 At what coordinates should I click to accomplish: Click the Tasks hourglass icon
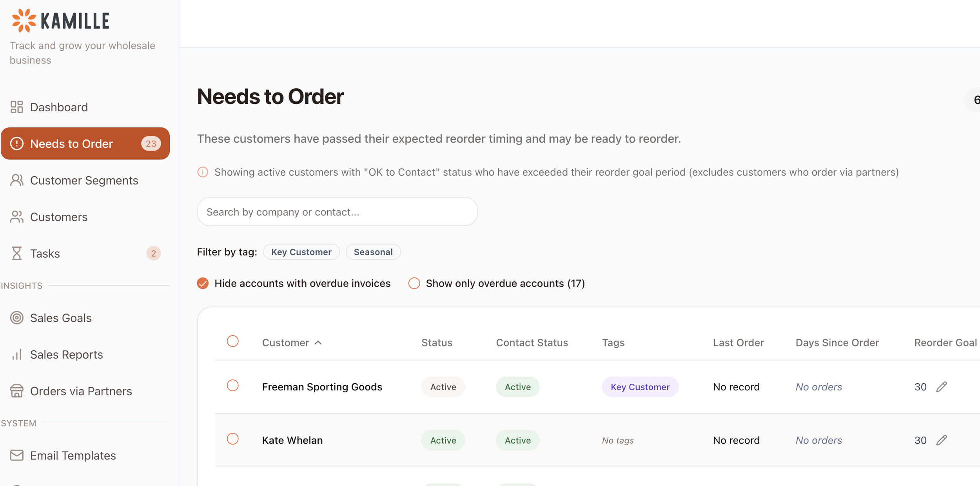[16, 253]
